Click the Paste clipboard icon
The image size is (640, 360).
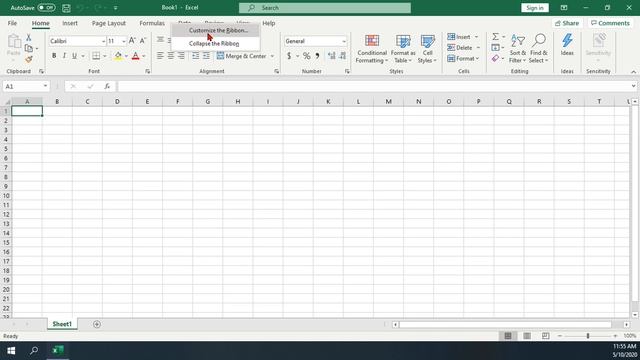click(x=14, y=41)
